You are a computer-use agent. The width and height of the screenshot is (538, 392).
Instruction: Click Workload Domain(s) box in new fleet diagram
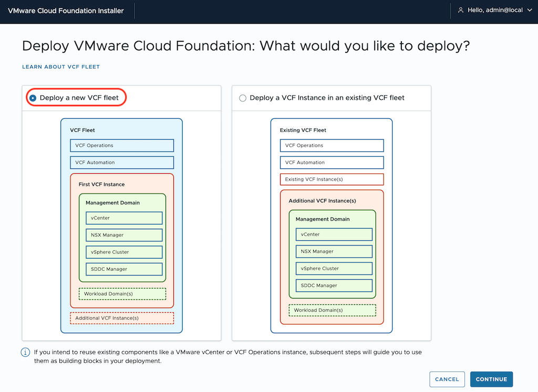122,294
